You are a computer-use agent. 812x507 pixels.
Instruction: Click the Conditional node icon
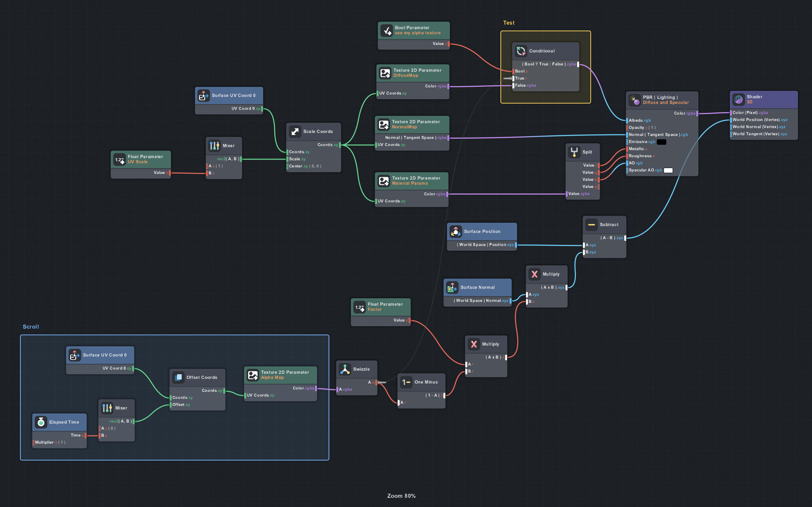[x=521, y=51]
